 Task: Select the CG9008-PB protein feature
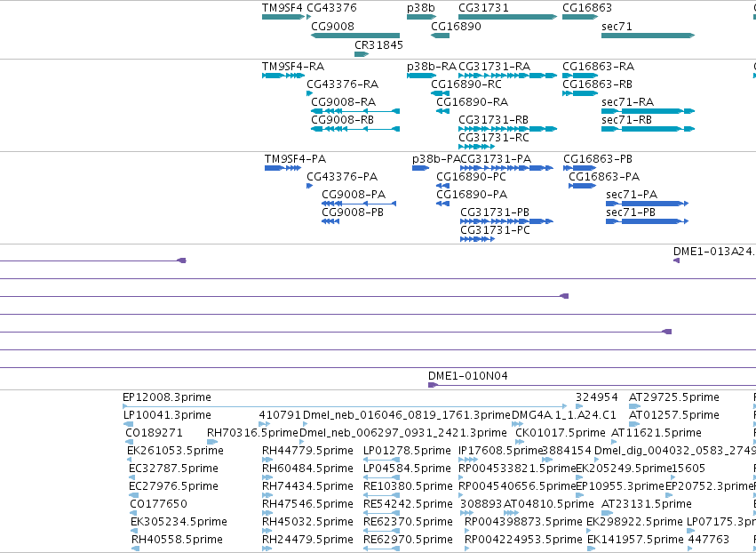pos(330,221)
